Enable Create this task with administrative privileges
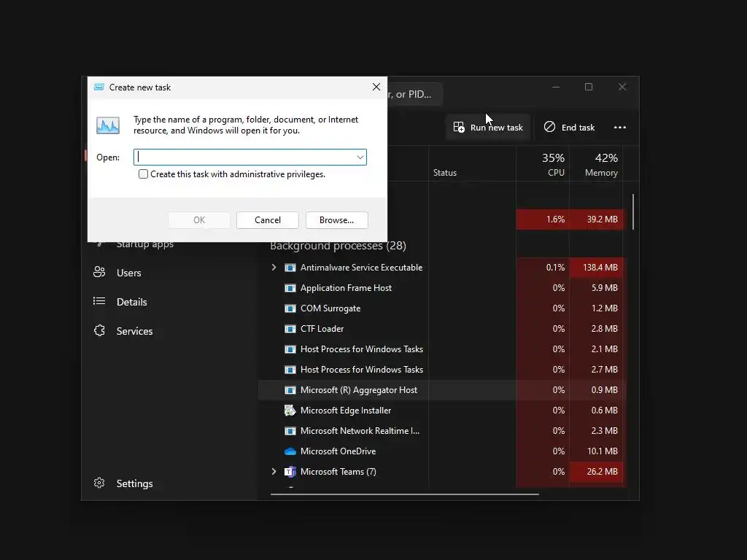The image size is (747, 560). pyautogui.click(x=143, y=174)
